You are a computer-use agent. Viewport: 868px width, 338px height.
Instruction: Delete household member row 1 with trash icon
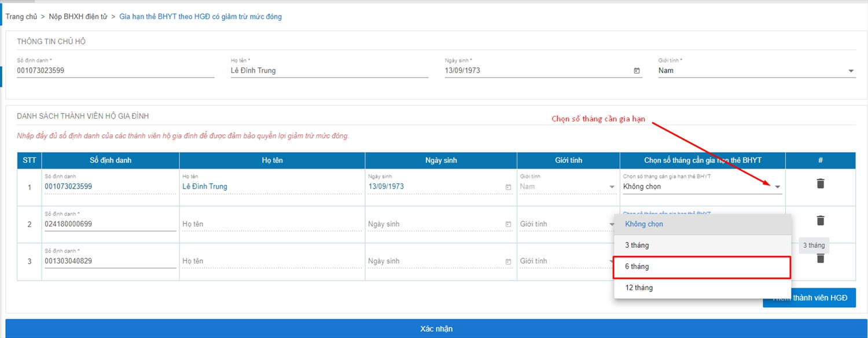pyautogui.click(x=820, y=183)
